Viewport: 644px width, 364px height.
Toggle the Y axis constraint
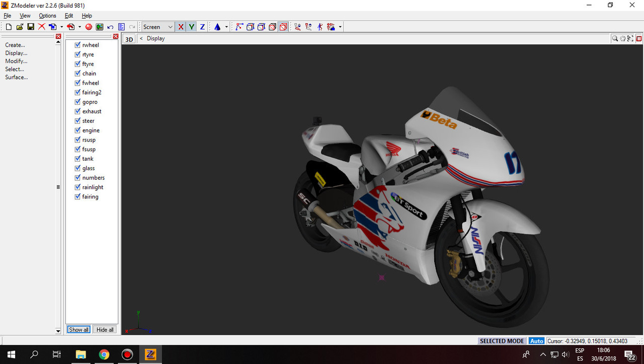coord(191,27)
